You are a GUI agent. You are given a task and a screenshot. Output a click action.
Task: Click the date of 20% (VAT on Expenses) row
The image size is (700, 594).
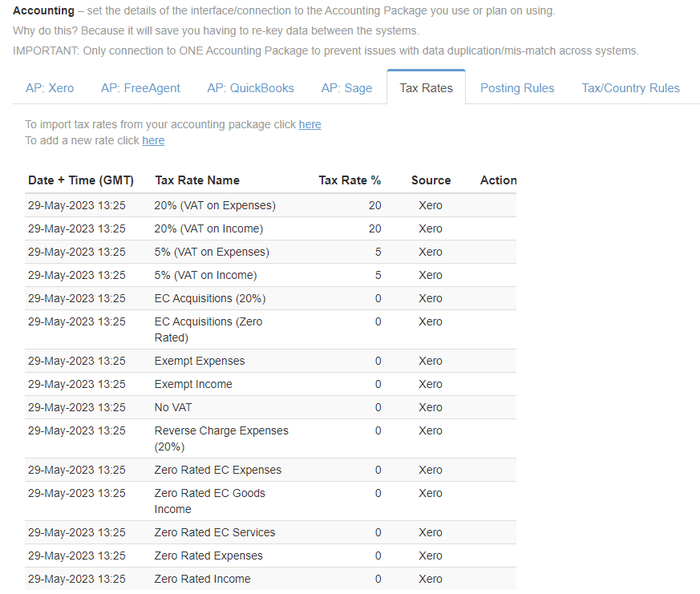click(77, 205)
